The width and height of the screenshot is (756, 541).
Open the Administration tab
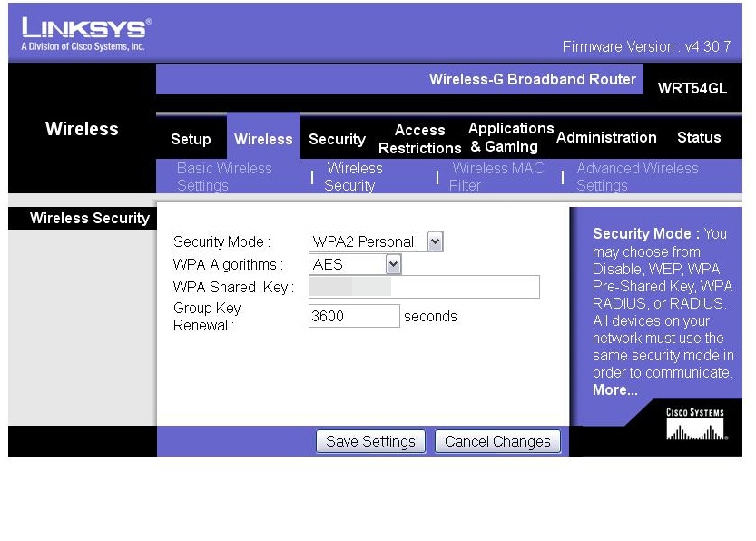pos(606,137)
